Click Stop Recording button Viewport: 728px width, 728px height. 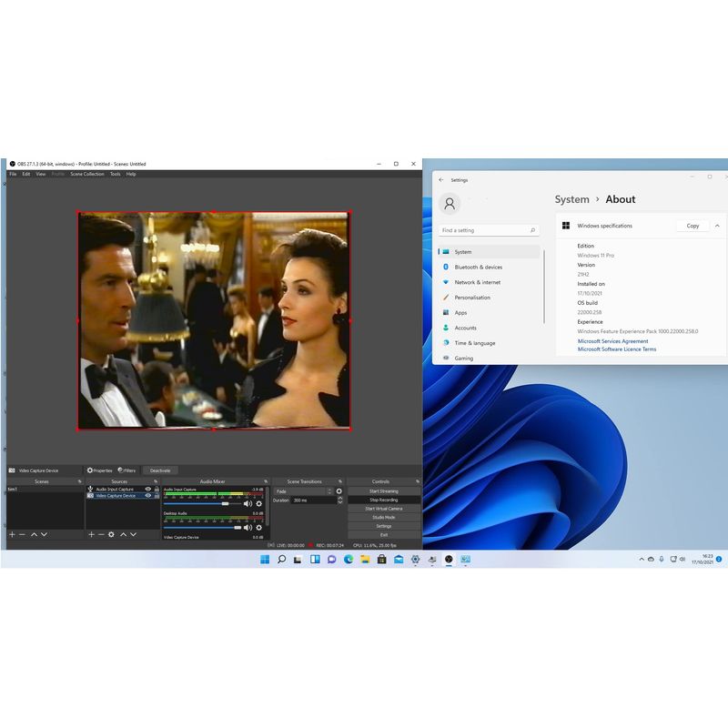coord(384,500)
